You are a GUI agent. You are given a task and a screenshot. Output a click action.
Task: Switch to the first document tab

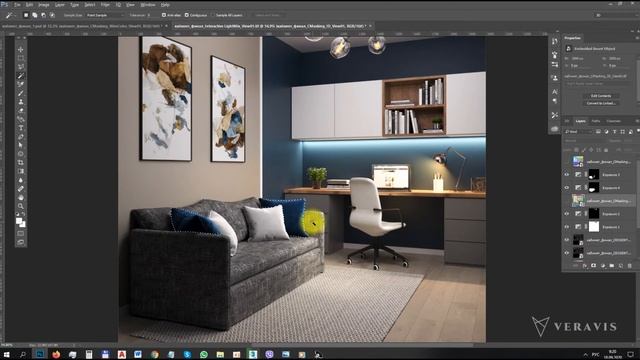[x=81, y=26]
